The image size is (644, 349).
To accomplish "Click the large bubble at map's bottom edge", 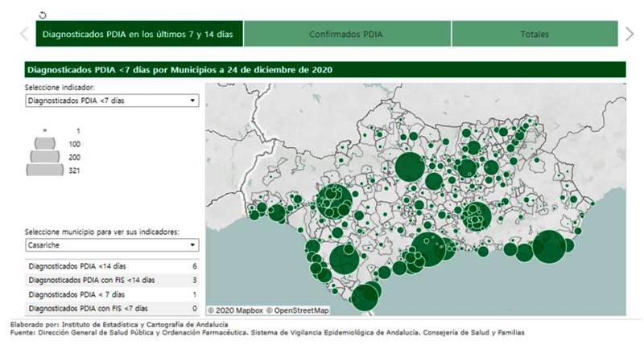I will coord(365,298).
